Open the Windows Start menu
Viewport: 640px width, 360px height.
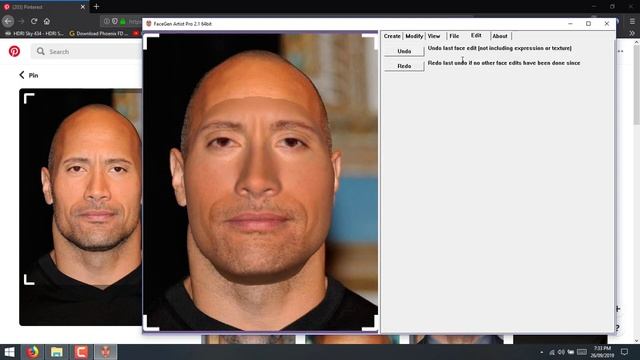(9, 352)
